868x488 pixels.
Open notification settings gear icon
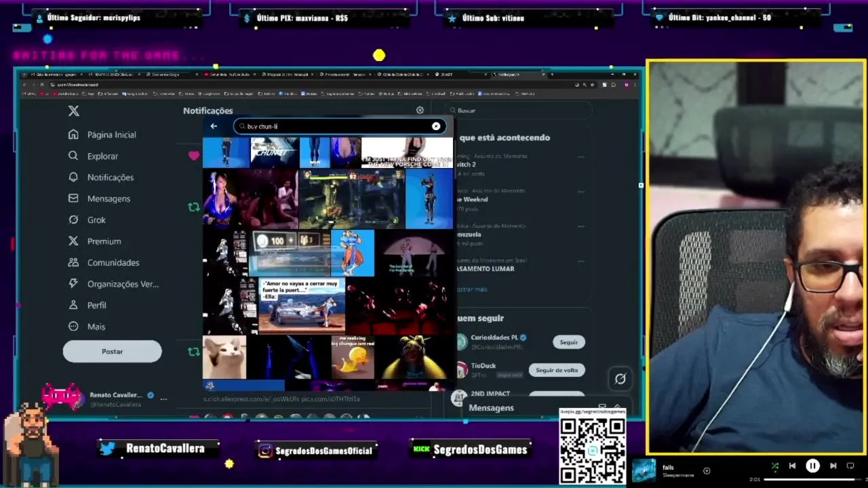420,110
